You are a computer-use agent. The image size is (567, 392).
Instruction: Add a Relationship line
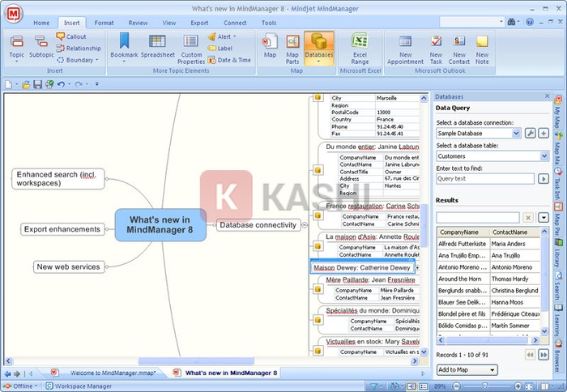coord(79,48)
